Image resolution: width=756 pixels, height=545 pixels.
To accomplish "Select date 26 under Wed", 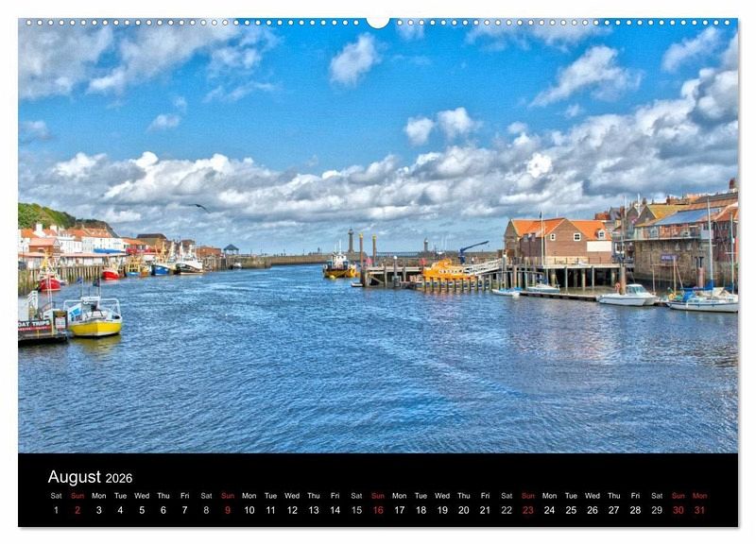I will (593, 510).
